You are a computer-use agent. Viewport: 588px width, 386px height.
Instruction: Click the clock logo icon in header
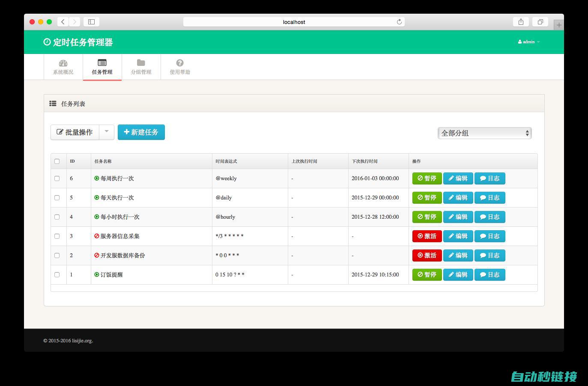click(47, 42)
